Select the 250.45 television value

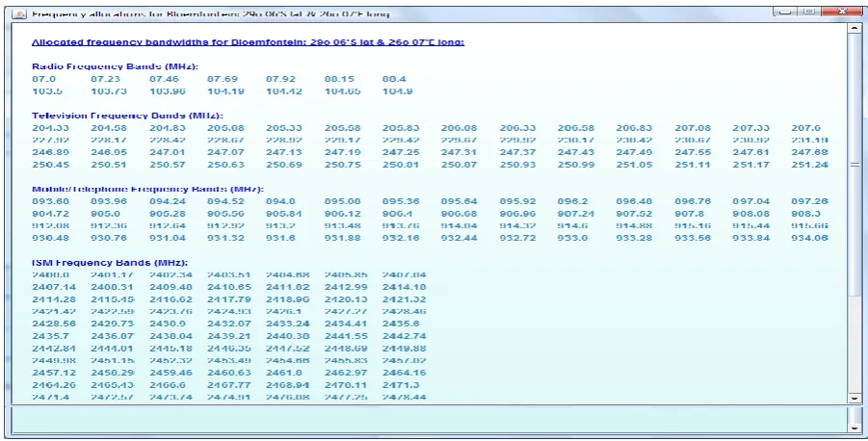51,165
